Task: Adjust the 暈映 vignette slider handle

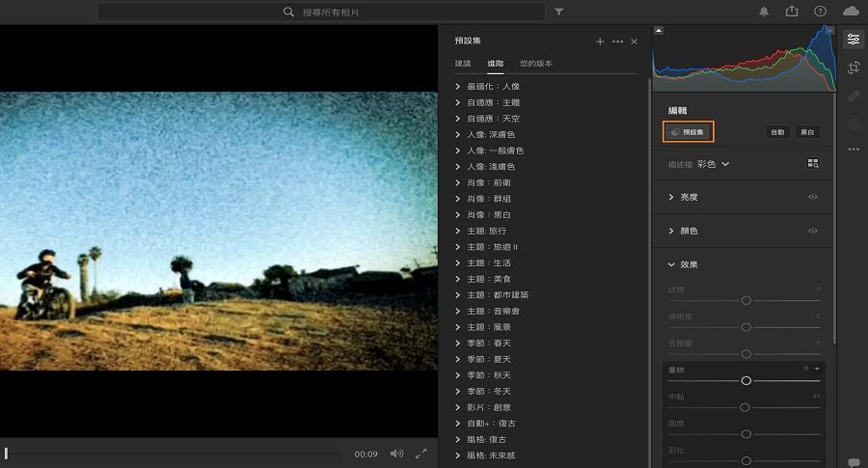Action: click(x=746, y=380)
